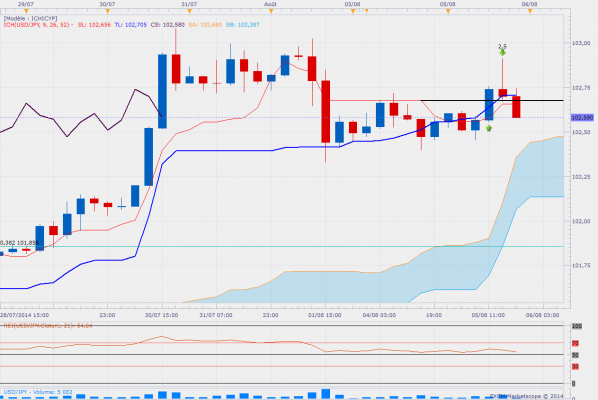This screenshot has height=400, width=598.
Task: Click the USD/JPY - Volume label
Action: (x=38, y=392)
